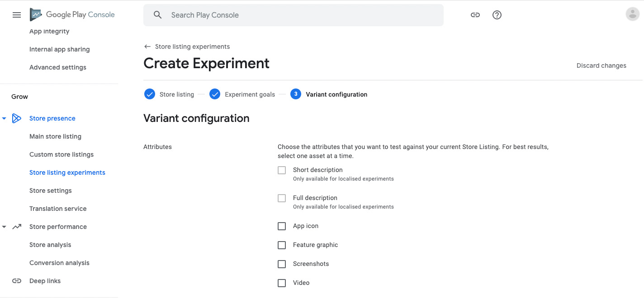Click the Store performance trend icon
Viewport: 644px width, 298px height.
(x=17, y=227)
